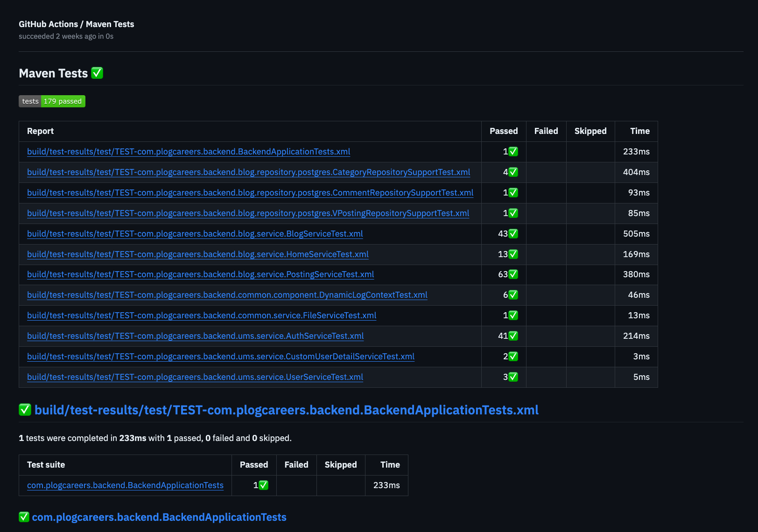Image resolution: width=758 pixels, height=532 pixels.
Task: Click the 404ms time cell
Action: pyautogui.click(x=636, y=172)
